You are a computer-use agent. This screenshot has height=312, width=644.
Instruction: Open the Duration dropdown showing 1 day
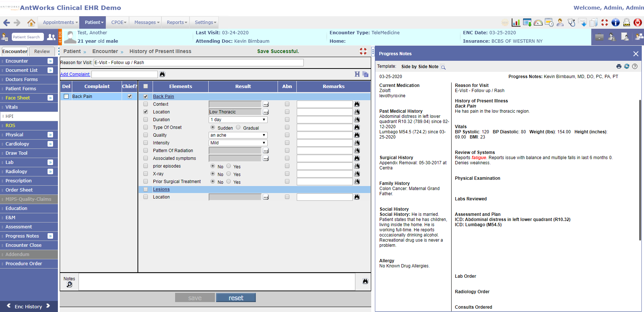pos(238,120)
